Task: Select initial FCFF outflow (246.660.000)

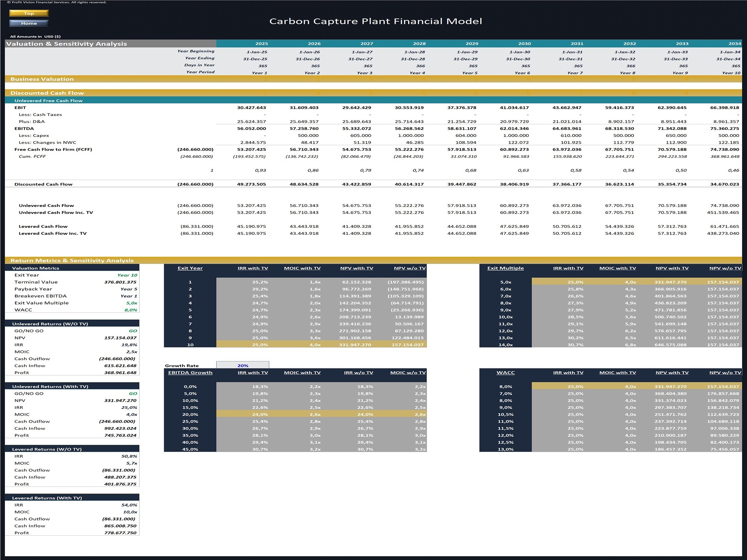Action: click(x=195, y=149)
